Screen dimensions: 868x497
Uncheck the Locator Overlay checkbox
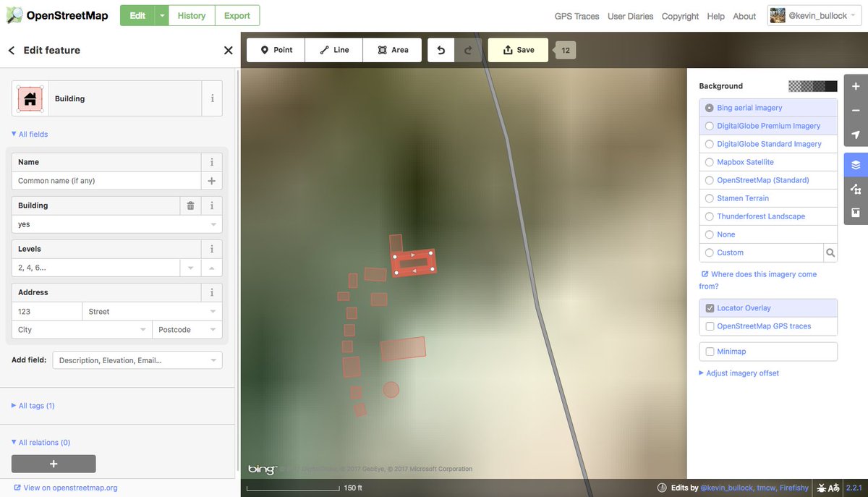710,308
